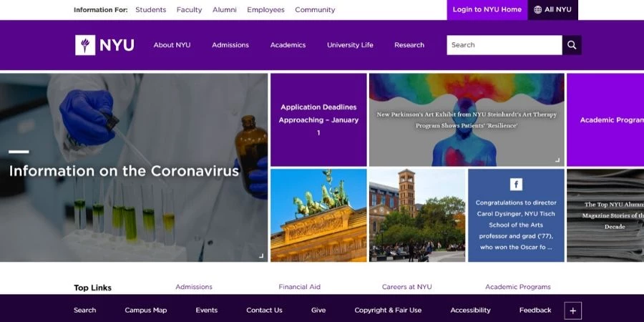Click Give in the footer bar
644x322 pixels.
tap(318, 310)
